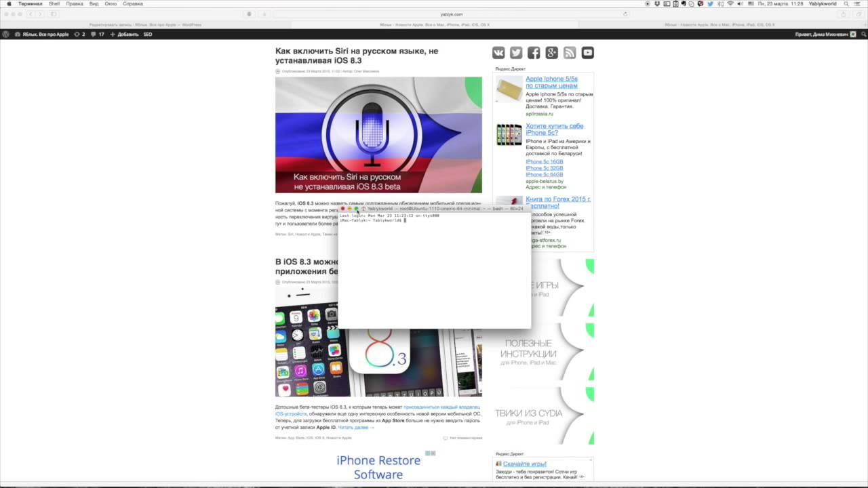Click the Safari share button
The image size is (868, 488).
[x=844, y=14]
